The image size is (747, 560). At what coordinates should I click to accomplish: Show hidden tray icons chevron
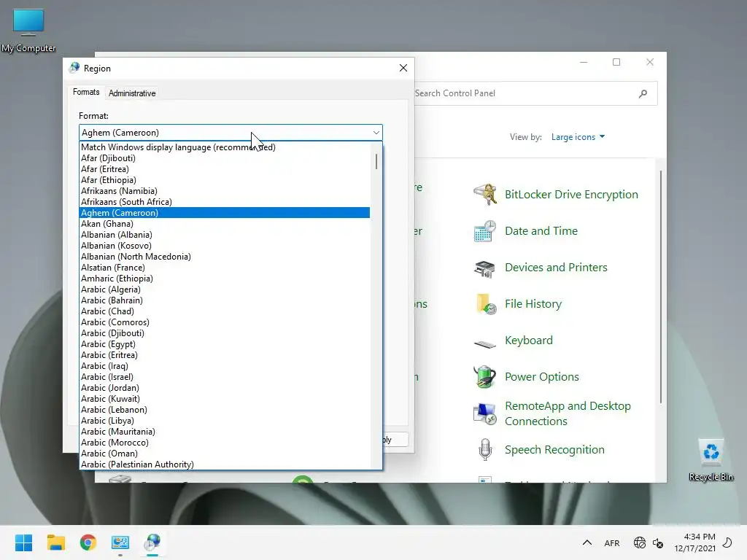click(587, 542)
